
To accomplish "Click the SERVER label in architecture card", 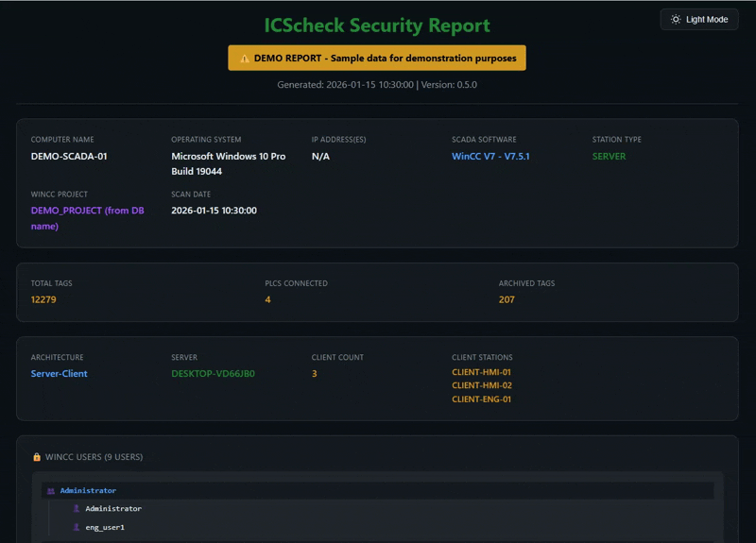I will click(x=184, y=358).
